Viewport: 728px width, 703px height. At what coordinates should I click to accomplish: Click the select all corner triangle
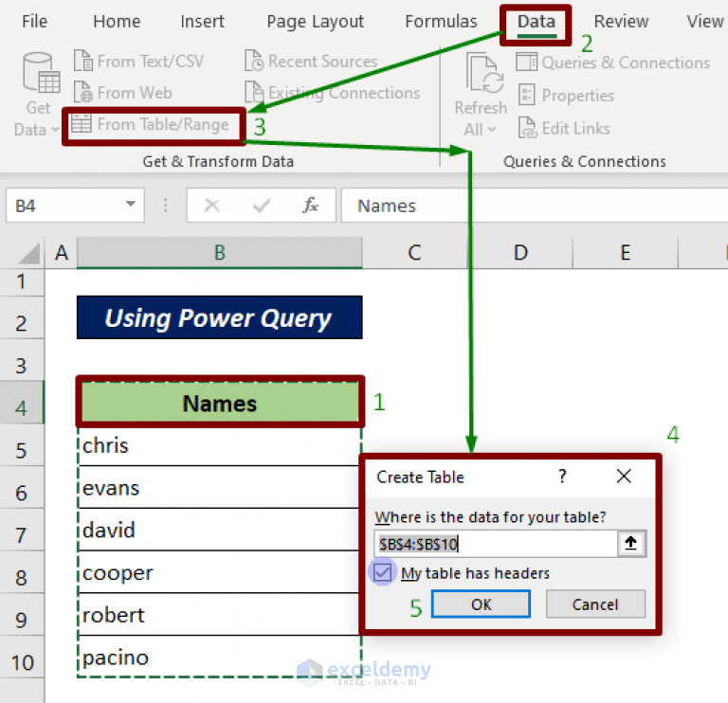(28, 253)
